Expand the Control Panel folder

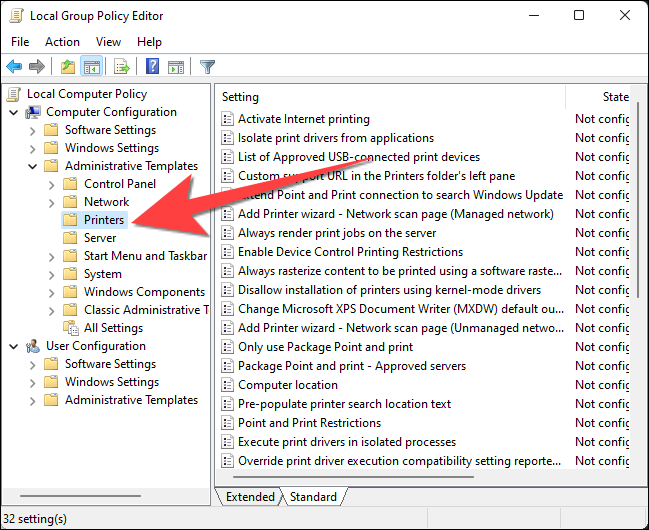tap(52, 184)
